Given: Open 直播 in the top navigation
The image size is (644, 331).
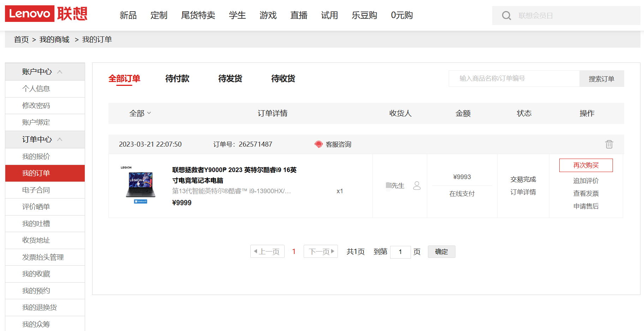Looking at the screenshot, I should [299, 15].
